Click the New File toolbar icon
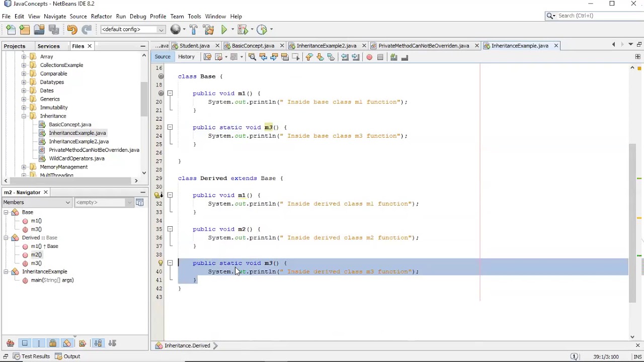 click(x=11, y=29)
